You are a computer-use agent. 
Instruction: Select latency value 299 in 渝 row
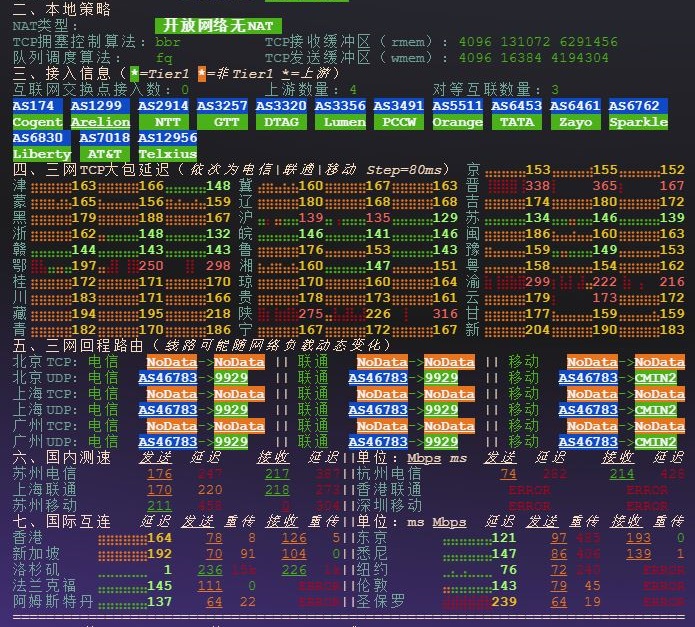point(538,282)
